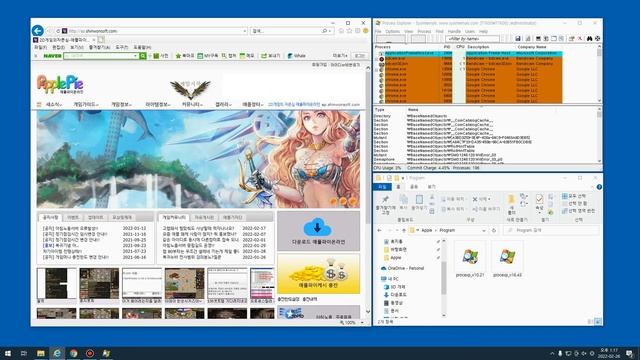This screenshot has height=360, width=640.
Task: Click the Explorer navigation pane scrollbar
Action: pyautogui.click(x=444, y=278)
